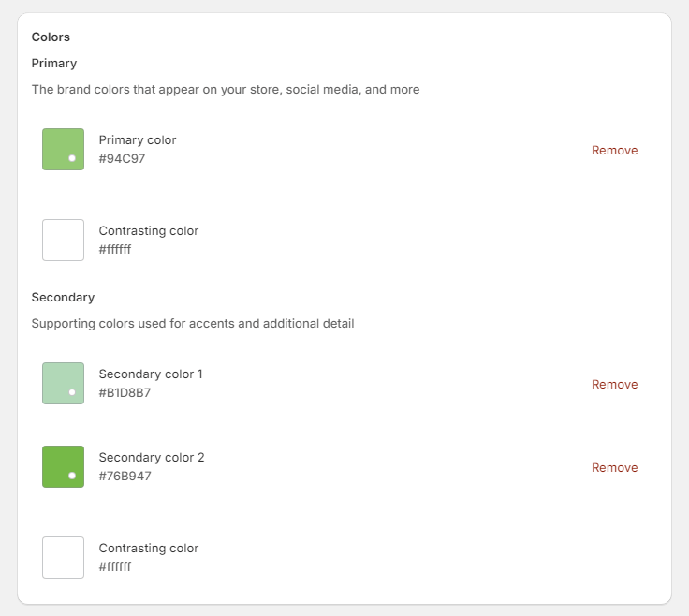Image resolution: width=689 pixels, height=616 pixels.
Task: Click the "Secondary color 2" label
Action: pos(152,458)
